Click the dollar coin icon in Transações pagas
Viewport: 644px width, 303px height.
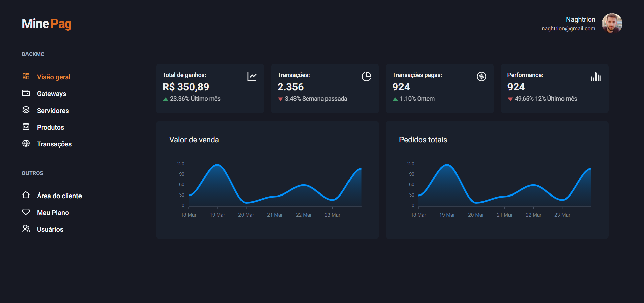tap(481, 77)
